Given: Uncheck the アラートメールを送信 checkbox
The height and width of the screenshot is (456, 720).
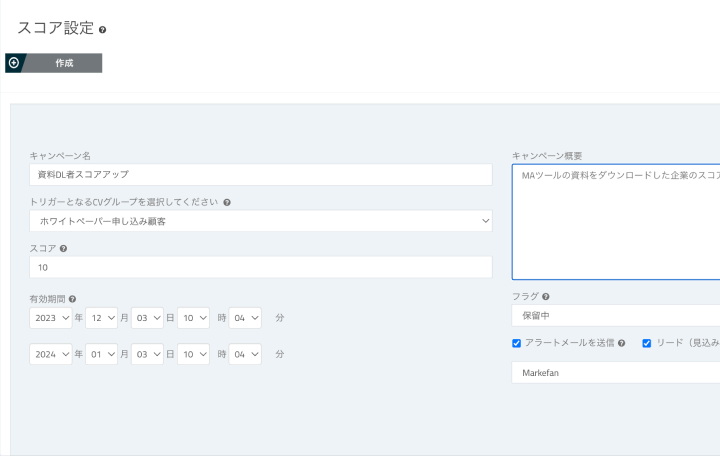Looking at the screenshot, I should (x=517, y=343).
